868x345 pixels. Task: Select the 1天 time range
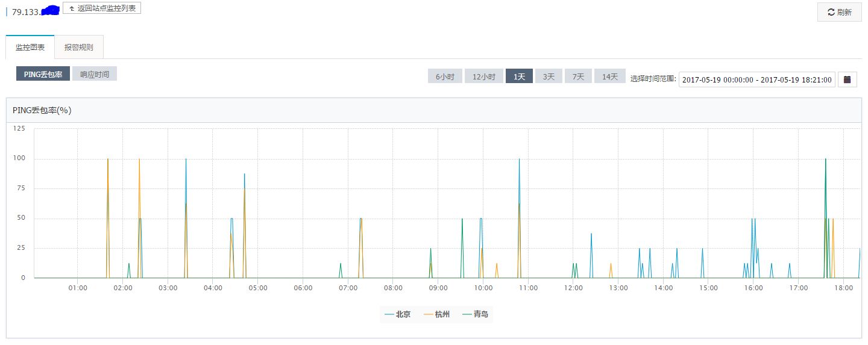[x=519, y=76]
